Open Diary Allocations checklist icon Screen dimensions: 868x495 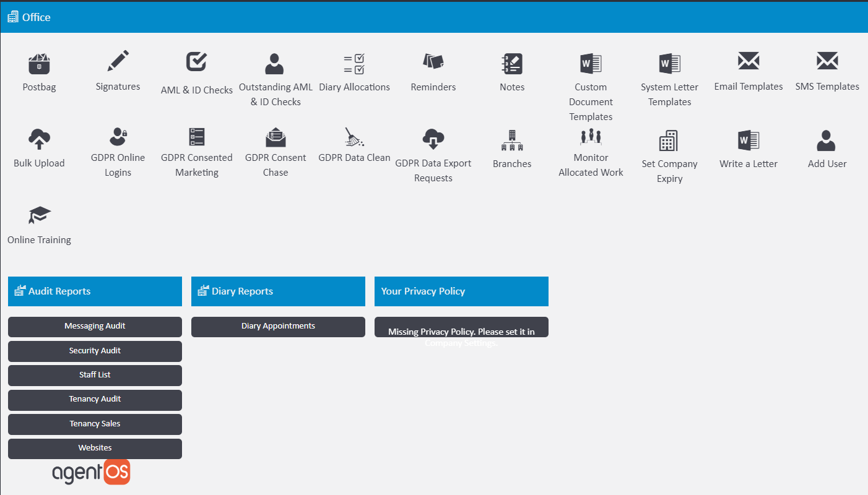click(x=354, y=64)
